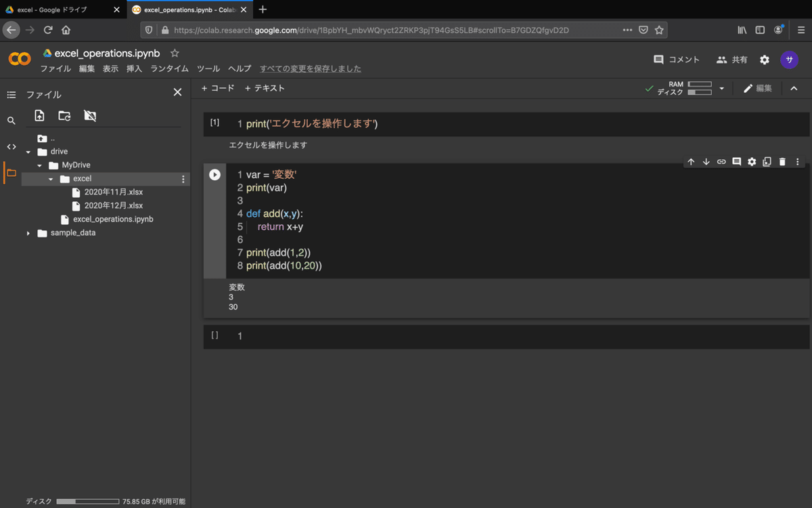Open more cell actions menu
The image size is (812, 508).
tap(797, 162)
